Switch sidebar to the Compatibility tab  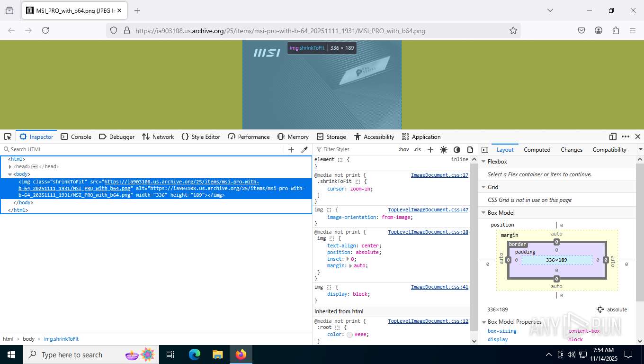609,149
